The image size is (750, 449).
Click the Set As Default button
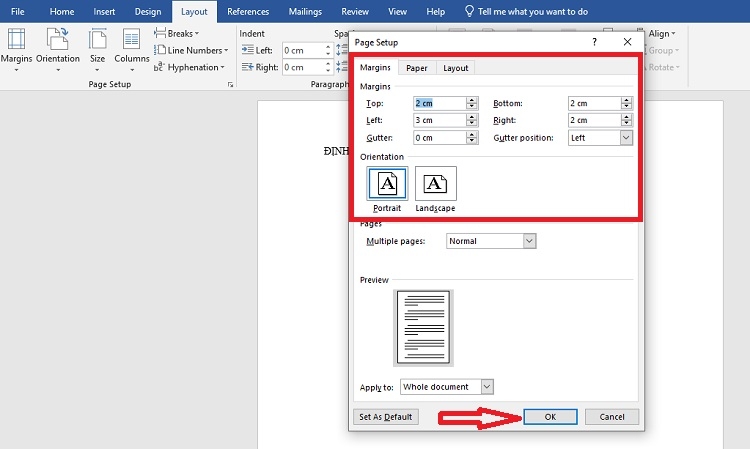pyautogui.click(x=386, y=417)
